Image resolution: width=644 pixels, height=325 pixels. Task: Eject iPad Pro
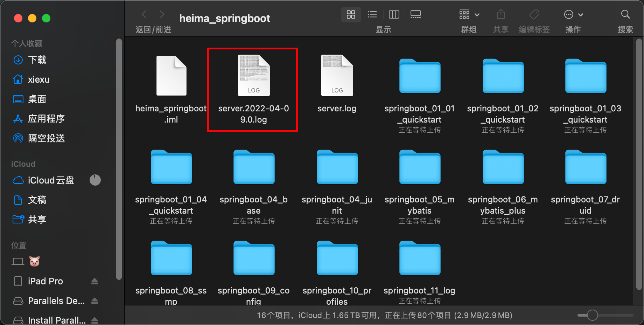[x=94, y=281]
